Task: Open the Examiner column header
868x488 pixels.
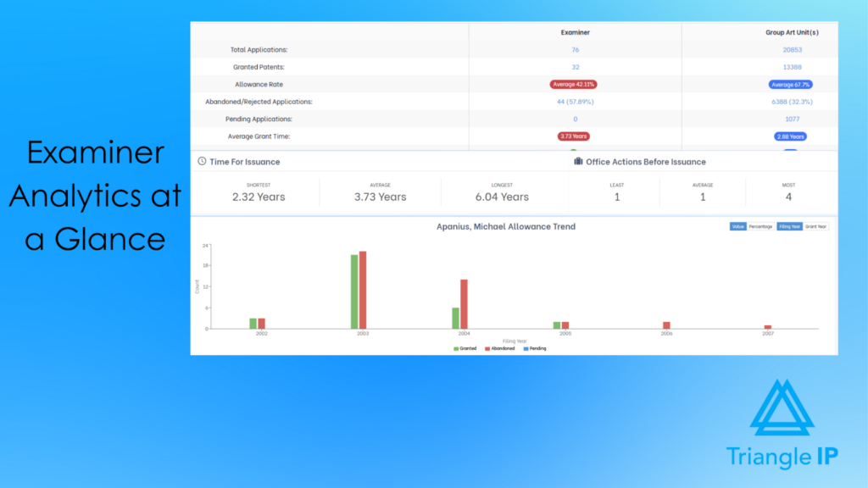Action: (x=575, y=32)
